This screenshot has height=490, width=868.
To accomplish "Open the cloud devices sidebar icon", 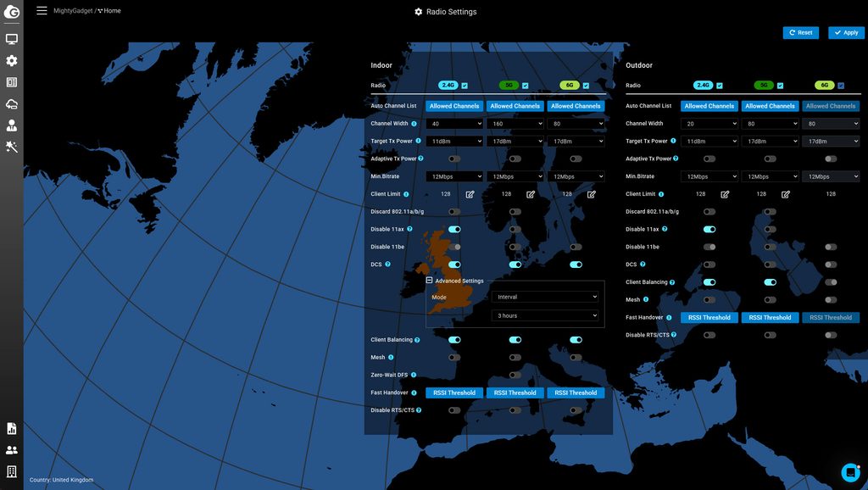I will pos(12,104).
